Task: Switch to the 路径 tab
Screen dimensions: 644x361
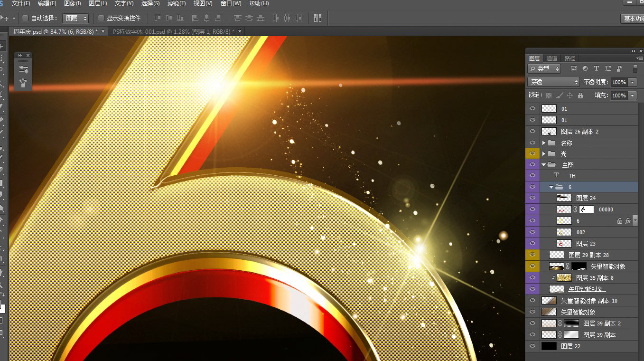Action: click(570, 58)
